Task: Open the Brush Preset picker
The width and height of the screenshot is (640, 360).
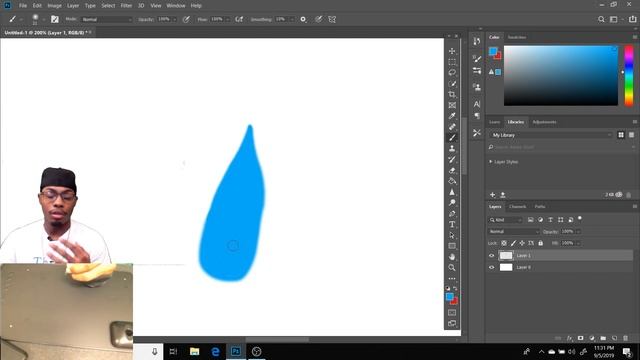Action: tap(37, 19)
